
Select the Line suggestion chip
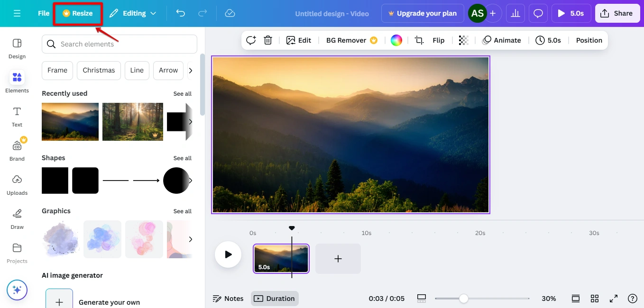click(x=137, y=70)
